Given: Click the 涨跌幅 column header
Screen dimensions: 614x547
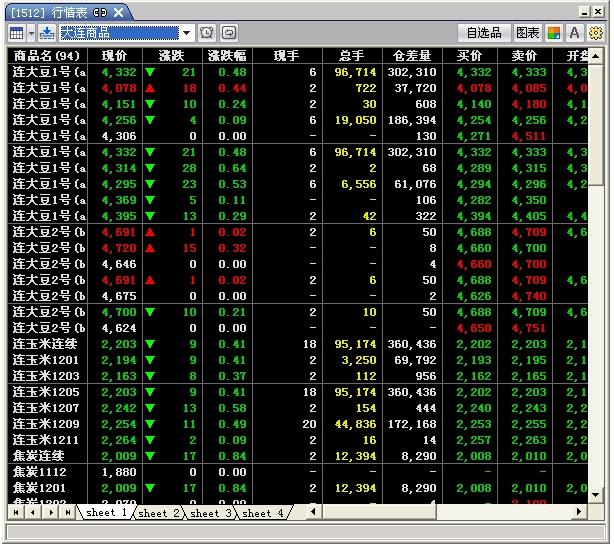Looking at the screenshot, I should pyautogui.click(x=225, y=55).
